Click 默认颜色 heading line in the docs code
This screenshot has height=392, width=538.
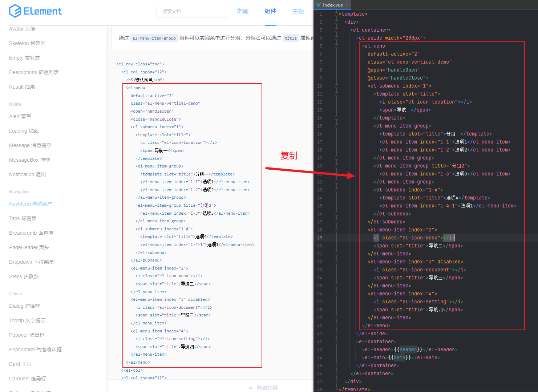click(x=145, y=80)
